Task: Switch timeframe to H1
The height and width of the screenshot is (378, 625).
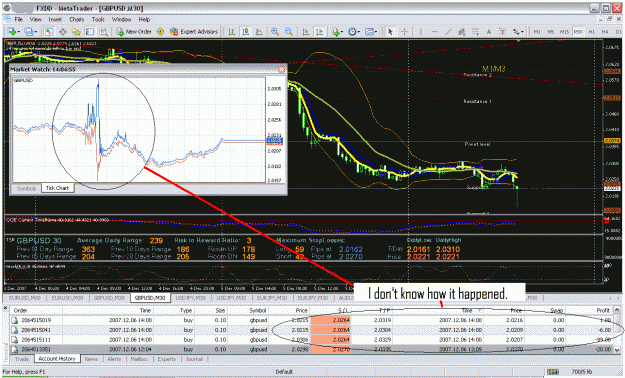Action: click(x=592, y=32)
